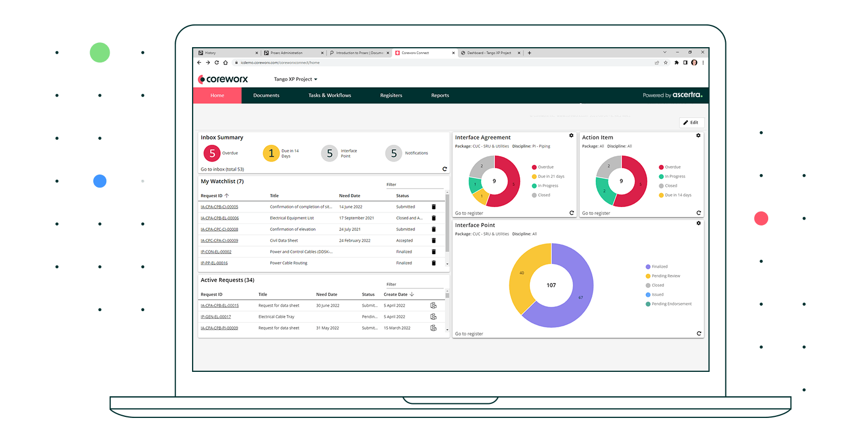
Task: Open settings gear on Interface Agreement widget
Action: point(571,136)
